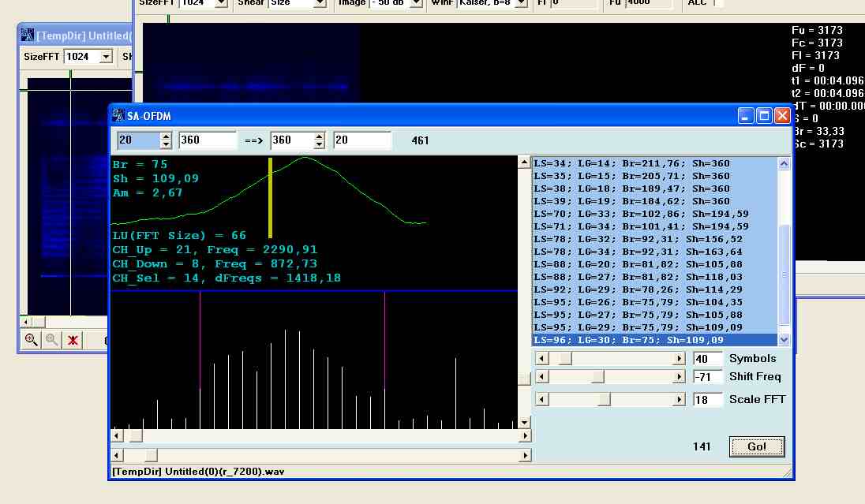865x504 pixels.
Task: Click the Shift Freq value field showing -71
Action: pos(707,377)
